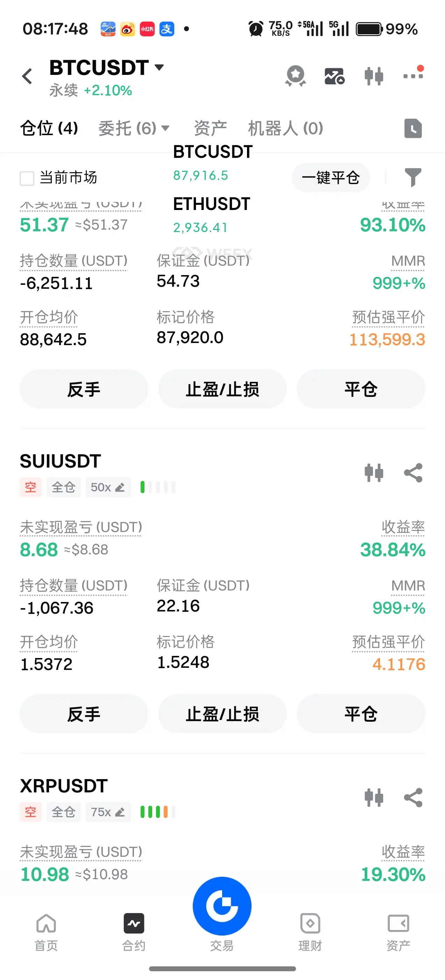This screenshot has height=980, width=445.
Task: Tap BTC position MMR label
Action: [x=408, y=261]
